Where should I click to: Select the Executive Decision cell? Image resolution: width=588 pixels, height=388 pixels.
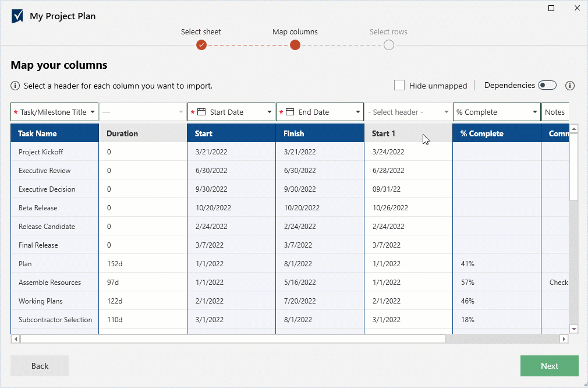55,189
